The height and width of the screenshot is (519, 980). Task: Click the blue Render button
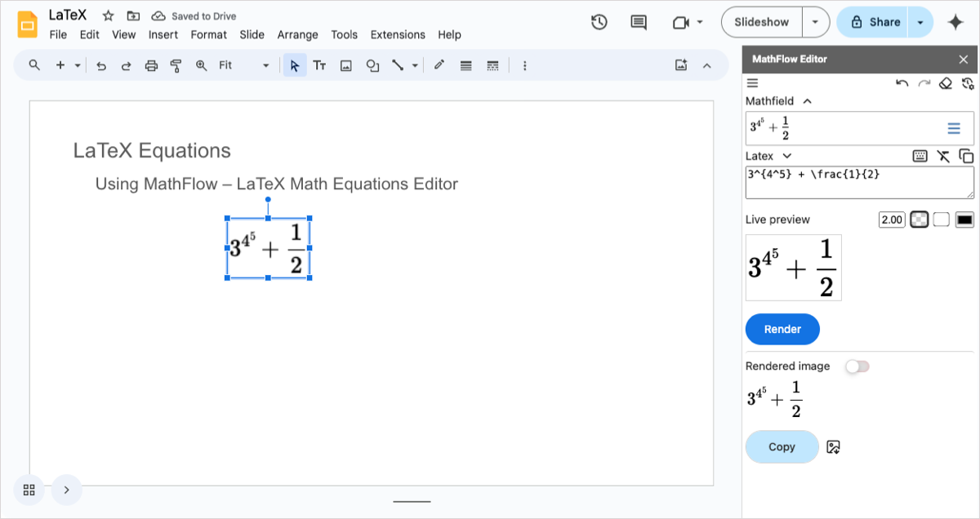coord(782,329)
